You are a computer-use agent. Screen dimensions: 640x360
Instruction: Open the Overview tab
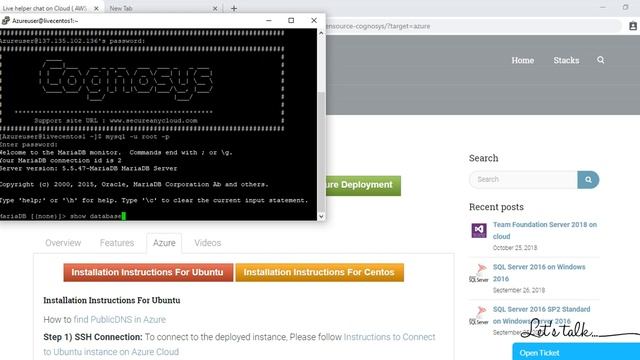coord(63,243)
